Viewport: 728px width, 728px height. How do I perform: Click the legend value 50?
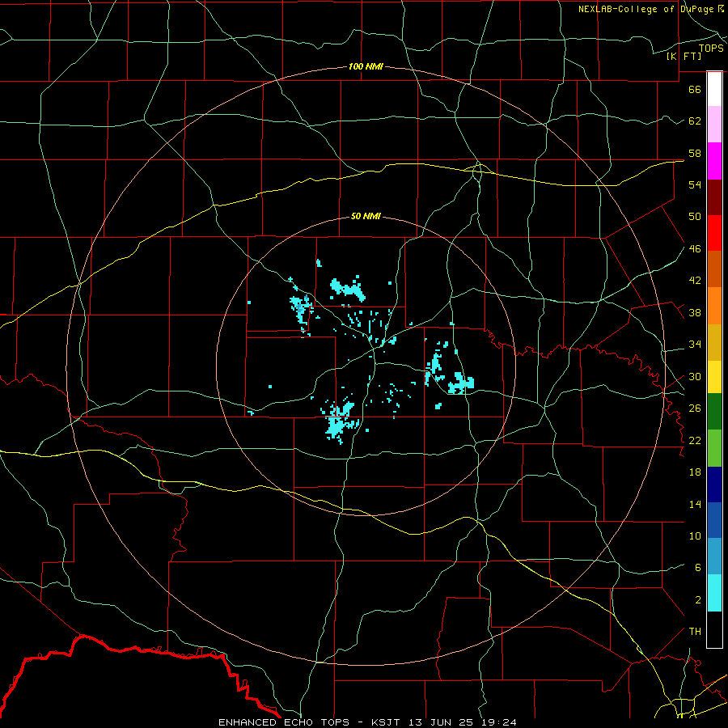pos(695,216)
